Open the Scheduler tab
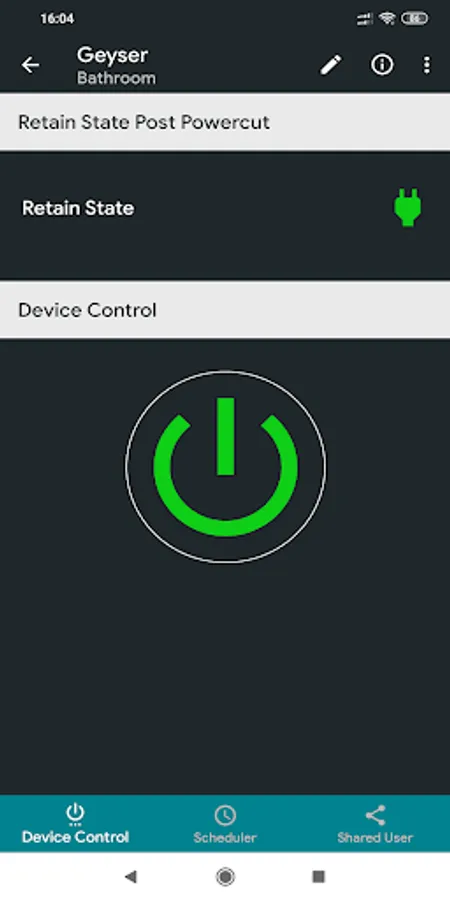 (x=225, y=824)
